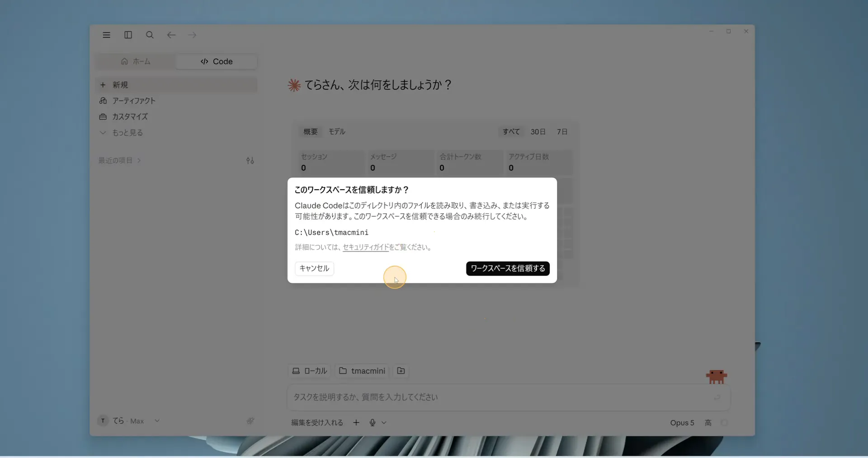The height and width of the screenshot is (458, 868).
Task: Open the recent items filter icon
Action: click(250, 160)
